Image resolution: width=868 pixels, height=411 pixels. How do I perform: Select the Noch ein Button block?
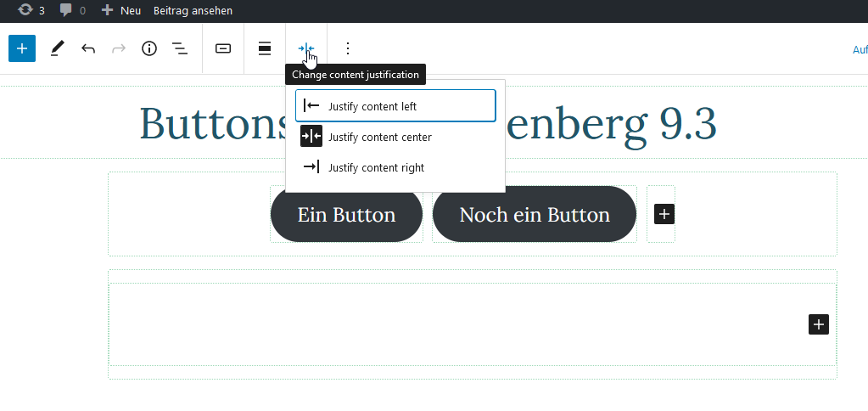[x=535, y=214]
